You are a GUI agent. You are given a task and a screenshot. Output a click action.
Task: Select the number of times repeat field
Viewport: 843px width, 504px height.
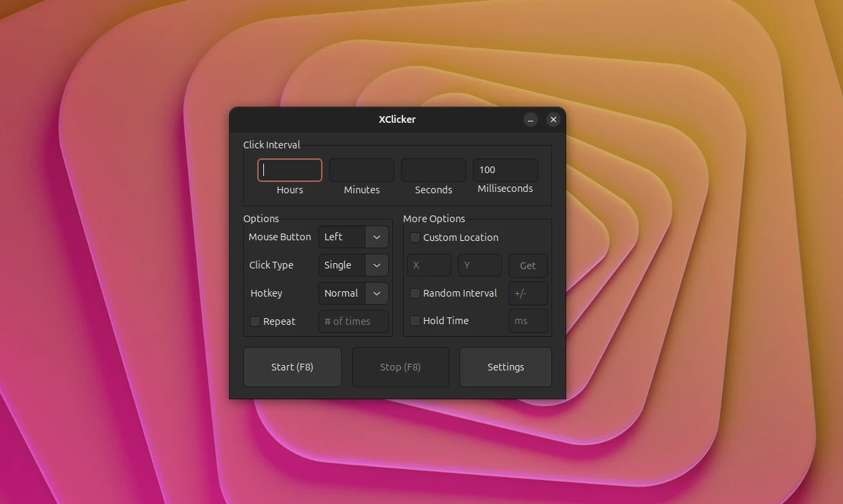pyautogui.click(x=353, y=321)
